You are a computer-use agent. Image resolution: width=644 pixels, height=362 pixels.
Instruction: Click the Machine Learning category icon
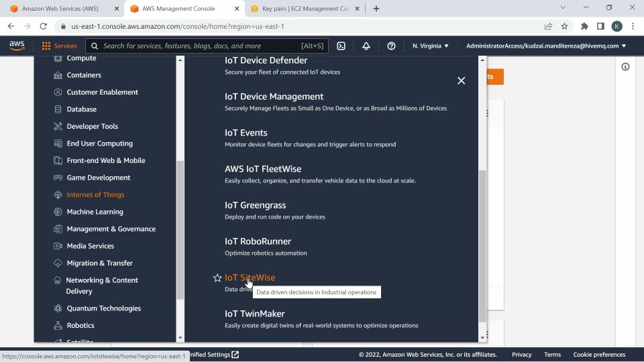tap(58, 212)
